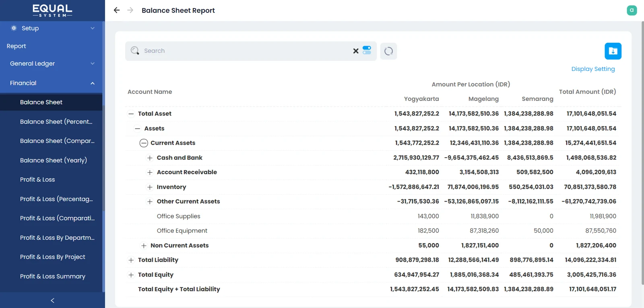Open the Balance Sheet menu item
Image resolution: width=644 pixels, height=308 pixels.
pyautogui.click(x=51, y=102)
